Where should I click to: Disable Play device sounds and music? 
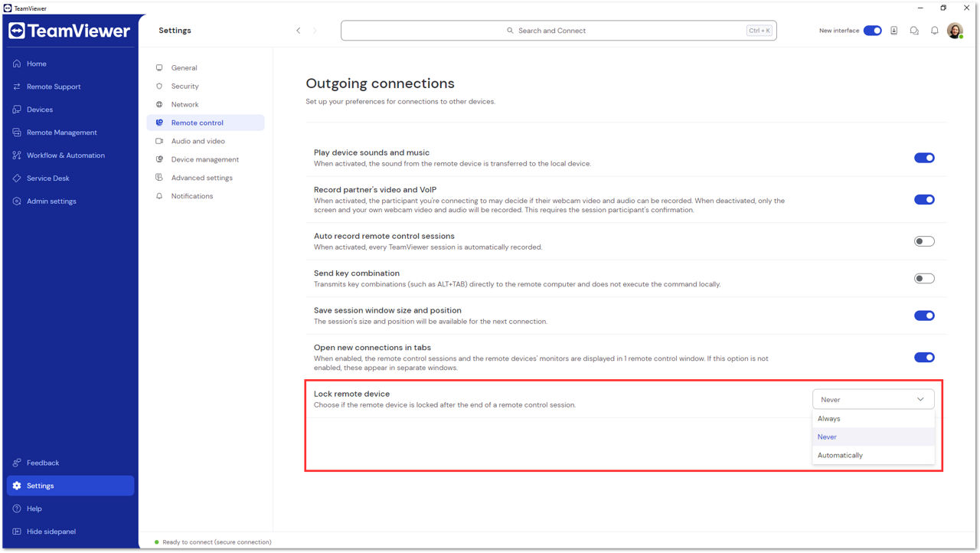tap(924, 158)
